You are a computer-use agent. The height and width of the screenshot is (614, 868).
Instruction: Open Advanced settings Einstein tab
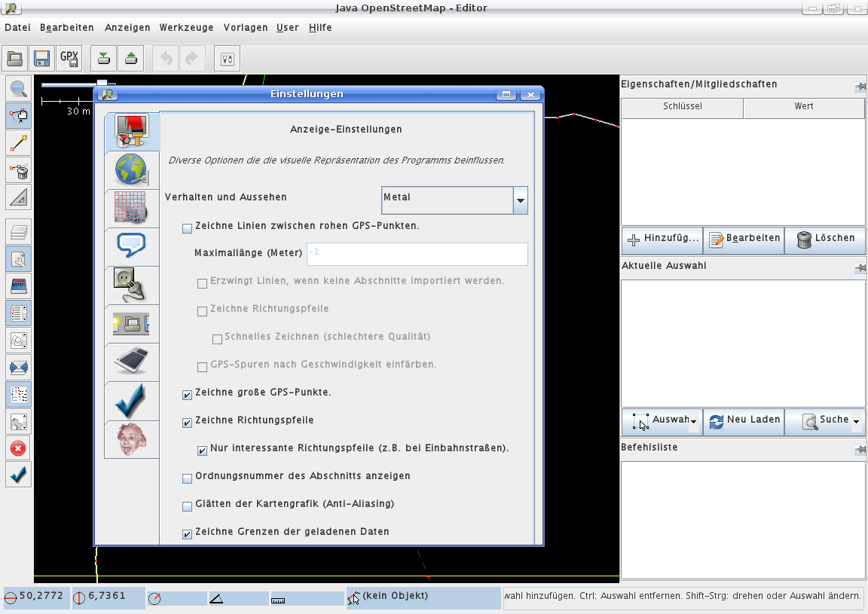coord(132,439)
